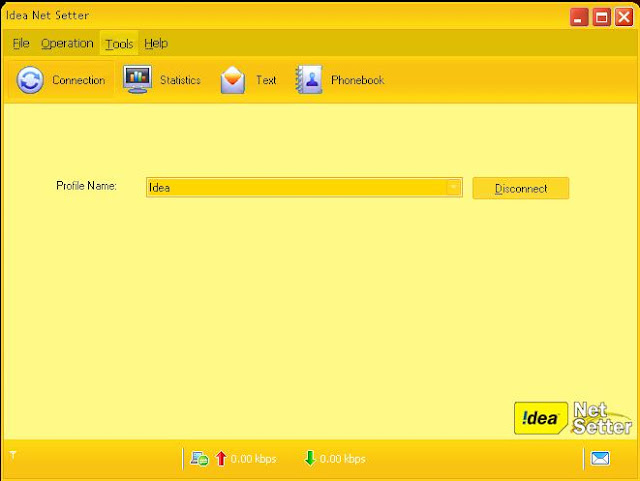The image size is (640, 481).
Task: Open the Help menu
Action: pyautogui.click(x=156, y=43)
